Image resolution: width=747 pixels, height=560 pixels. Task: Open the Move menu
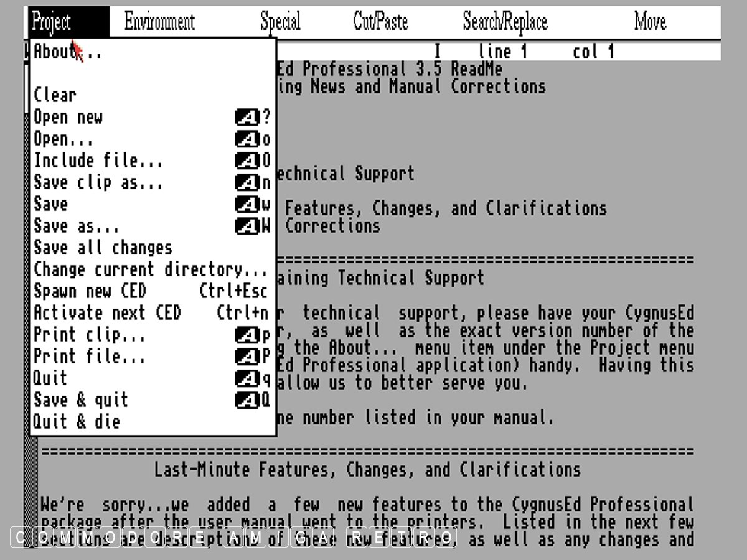pyautogui.click(x=650, y=22)
